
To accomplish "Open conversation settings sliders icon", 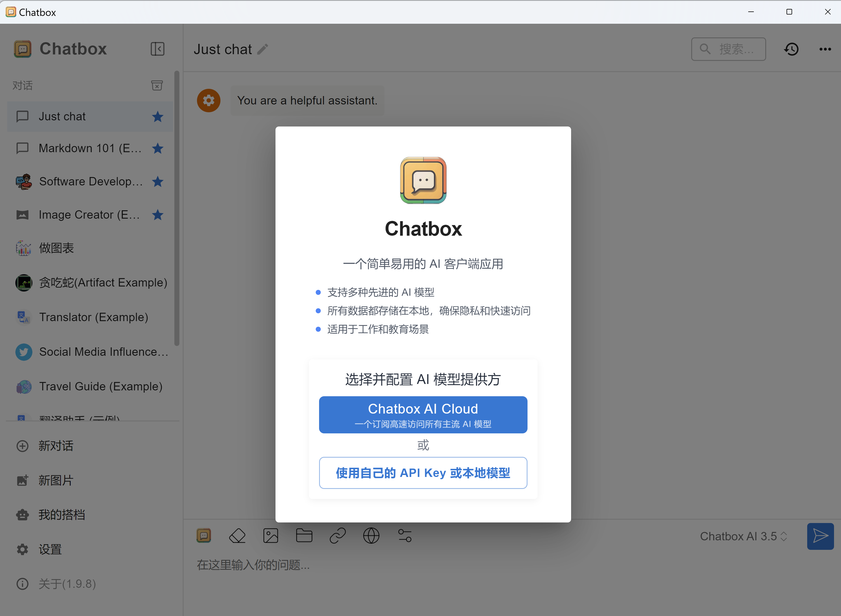I will click(405, 536).
